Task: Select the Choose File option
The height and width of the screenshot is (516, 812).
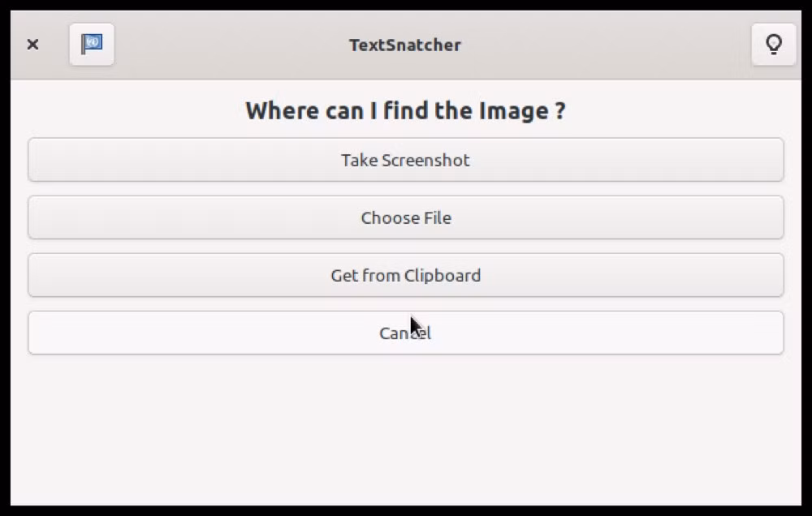Action: point(405,217)
